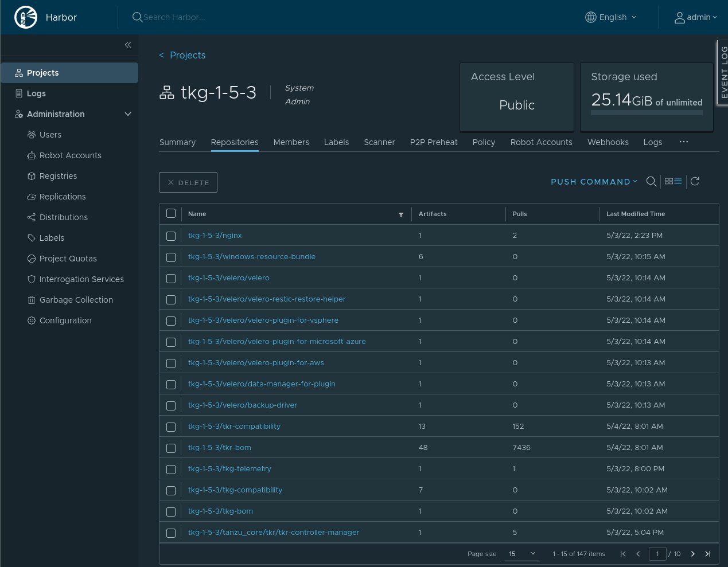Switch repositories to card view

668,181
